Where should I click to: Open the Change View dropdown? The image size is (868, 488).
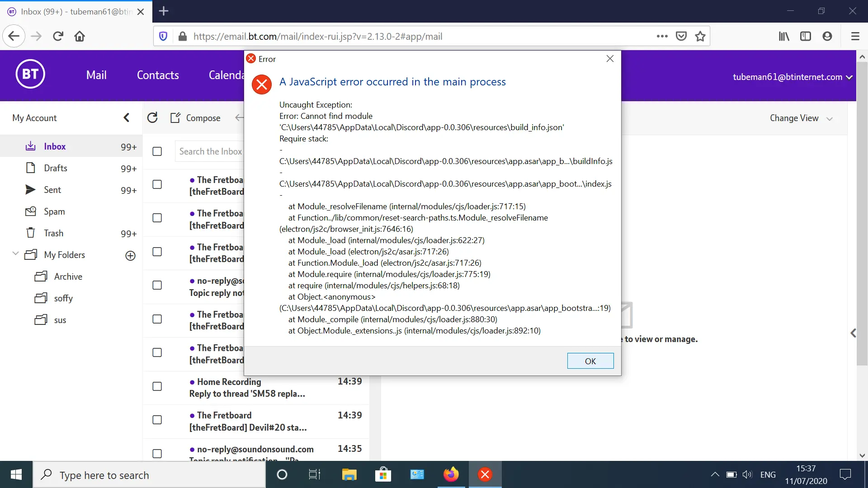point(801,118)
